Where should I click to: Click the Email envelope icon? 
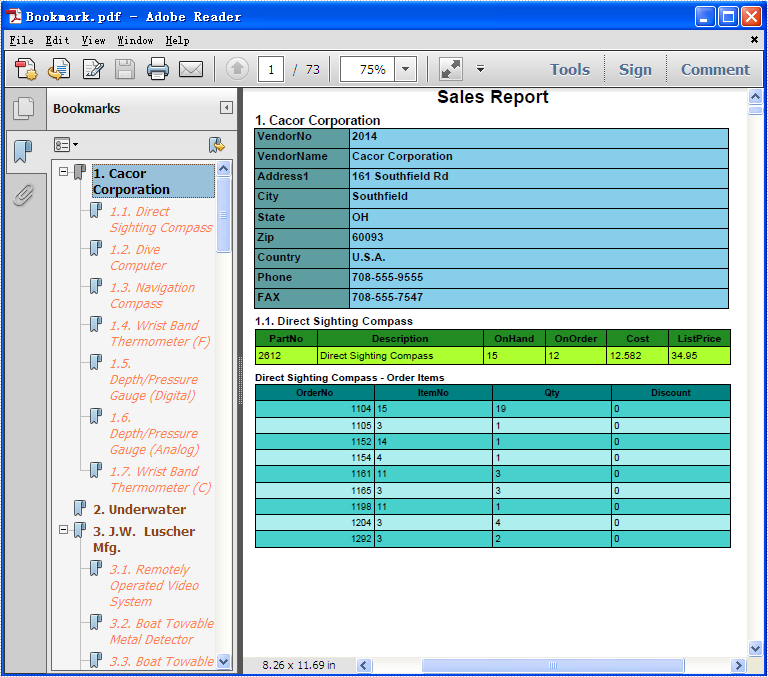[x=191, y=69]
